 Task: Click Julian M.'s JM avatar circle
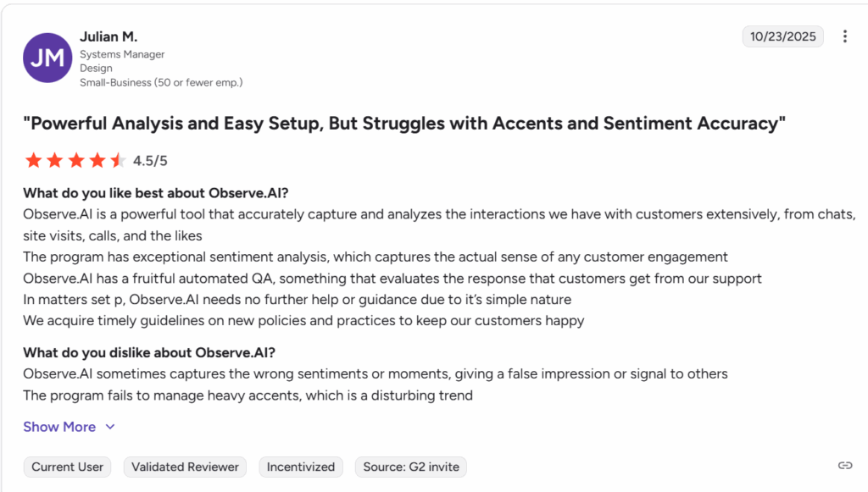pyautogui.click(x=47, y=58)
